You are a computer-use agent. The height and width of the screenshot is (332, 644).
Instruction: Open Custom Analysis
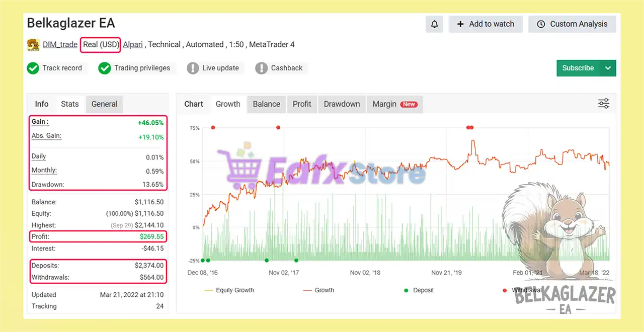[572, 24]
